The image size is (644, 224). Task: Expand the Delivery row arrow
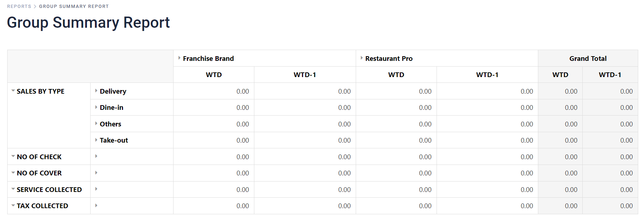(96, 91)
